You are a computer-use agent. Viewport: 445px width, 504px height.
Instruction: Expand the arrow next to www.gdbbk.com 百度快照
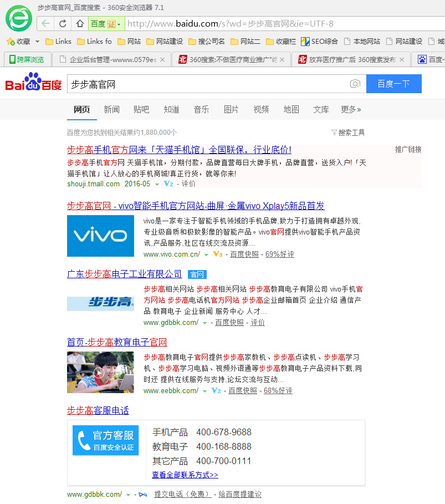(x=204, y=323)
